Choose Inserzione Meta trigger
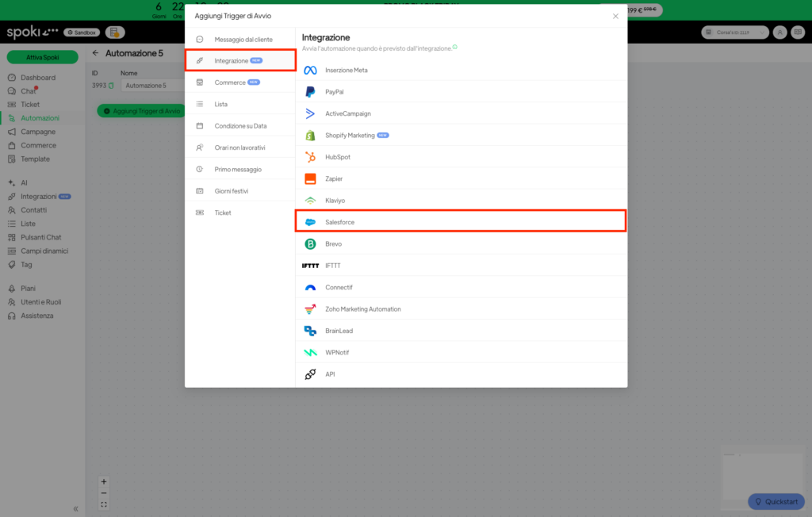Viewport: 812px width, 517px height. click(x=346, y=70)
